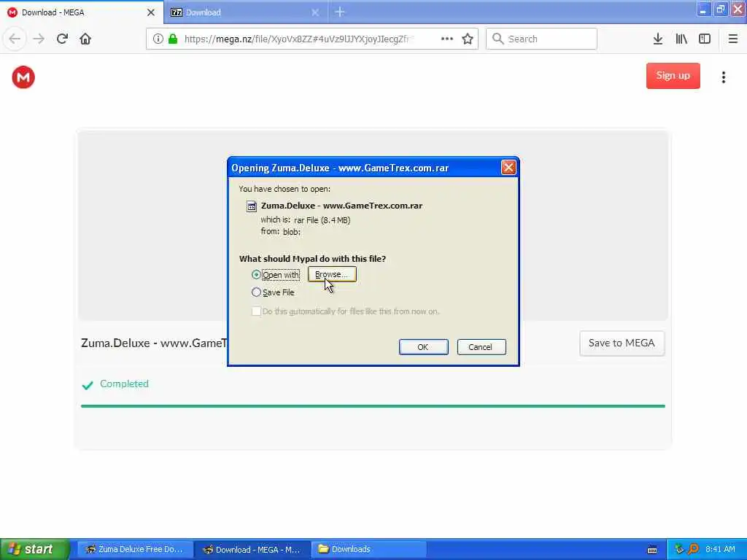
Task: Click the browser Search box
Action: 541,39
